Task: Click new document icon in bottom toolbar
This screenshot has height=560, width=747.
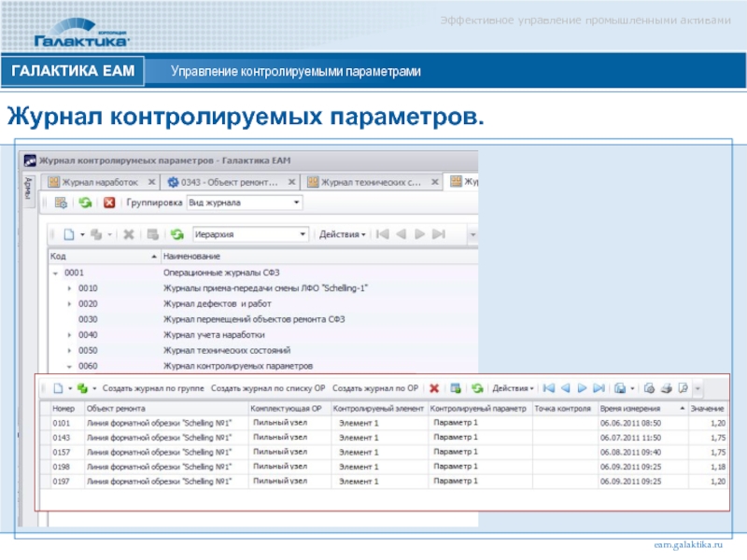Action: coord(57,387)
